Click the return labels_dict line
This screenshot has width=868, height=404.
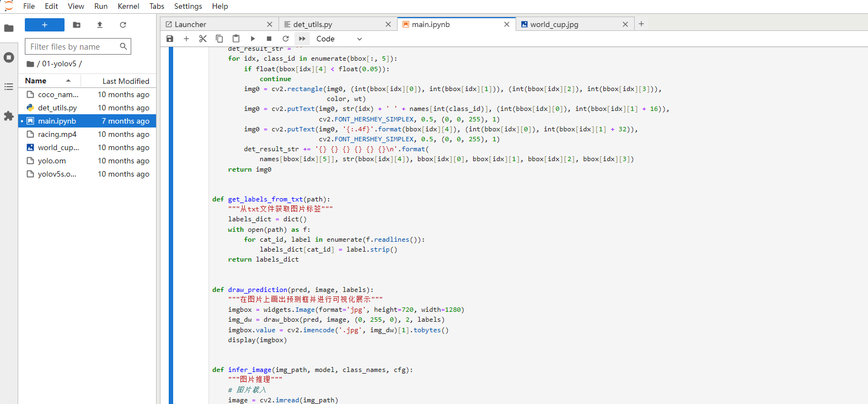point(264,259)
